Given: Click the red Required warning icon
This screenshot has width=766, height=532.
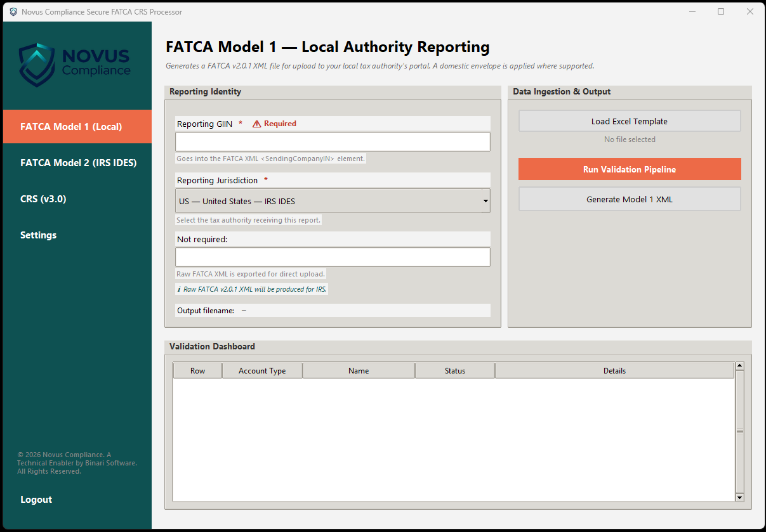Looking at the screenshot, I should point(257,124).
